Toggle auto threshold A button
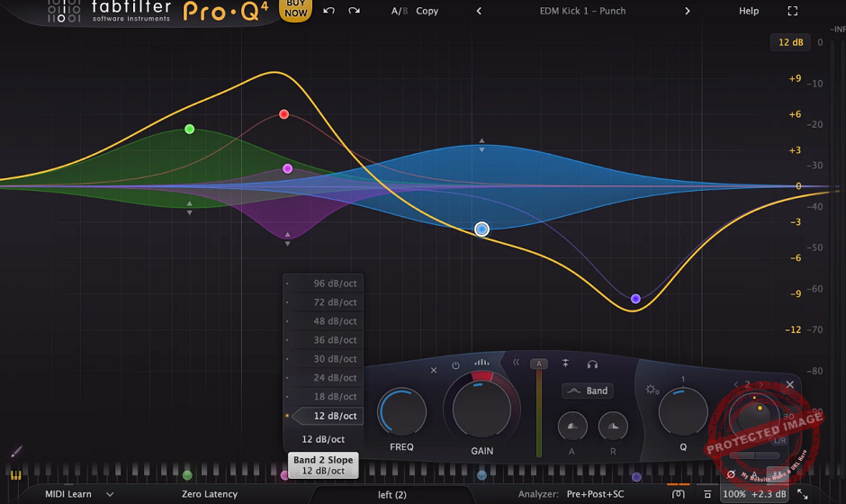846x504 pixels. [538, 364]
